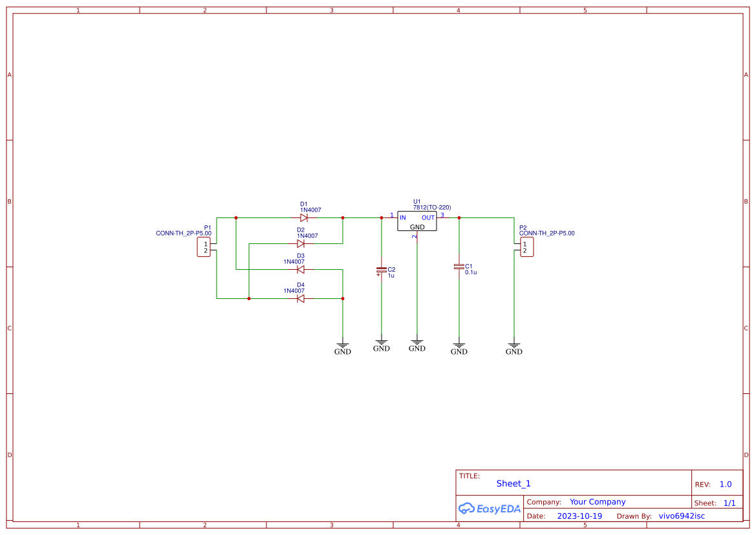Screen dimensions: 756x535
Task: Select the D2 diode symbol
Action: pos(301,244)
